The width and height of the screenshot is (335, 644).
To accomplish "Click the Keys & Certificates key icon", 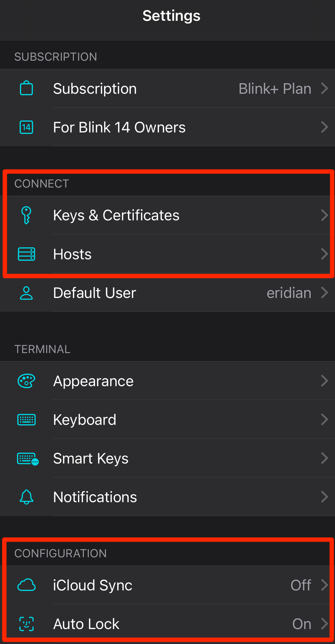I will click(x=26, y=215).
